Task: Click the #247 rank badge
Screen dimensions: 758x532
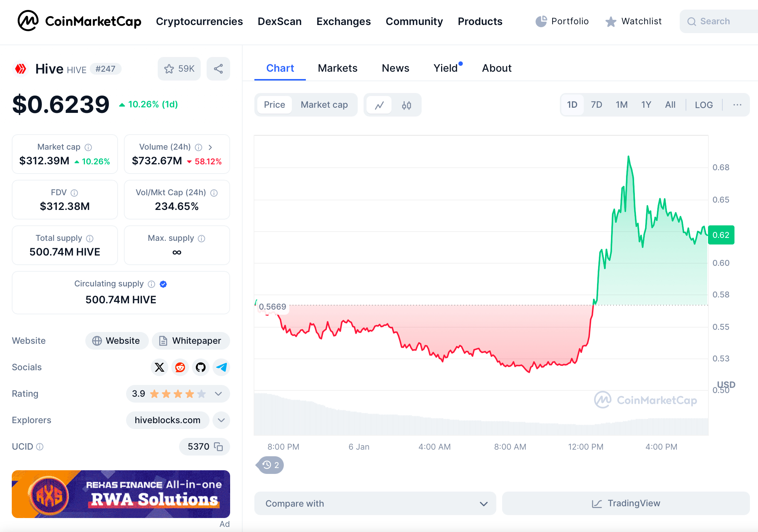Action: pyautogui.click(x=106, y=69)
